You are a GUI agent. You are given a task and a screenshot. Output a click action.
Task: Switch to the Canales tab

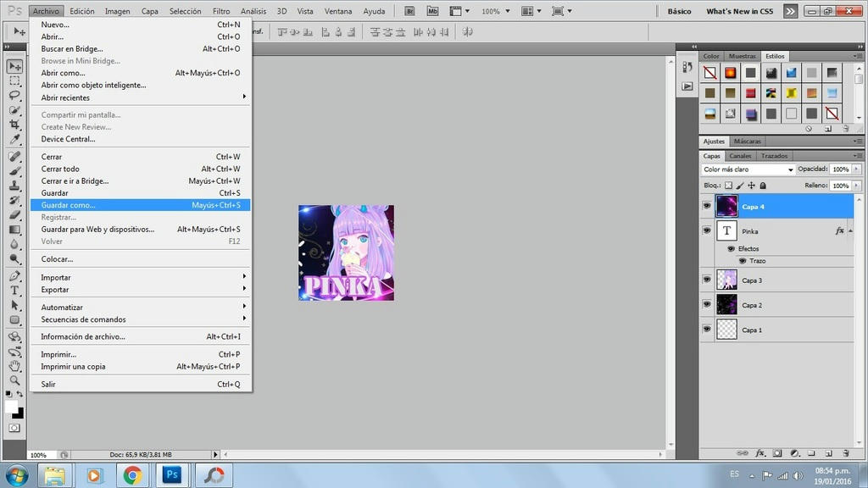[x=740, y=156]
